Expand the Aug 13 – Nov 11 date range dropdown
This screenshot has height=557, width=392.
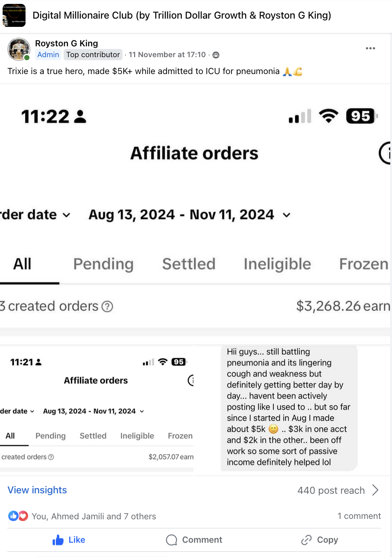coord(286,215)
